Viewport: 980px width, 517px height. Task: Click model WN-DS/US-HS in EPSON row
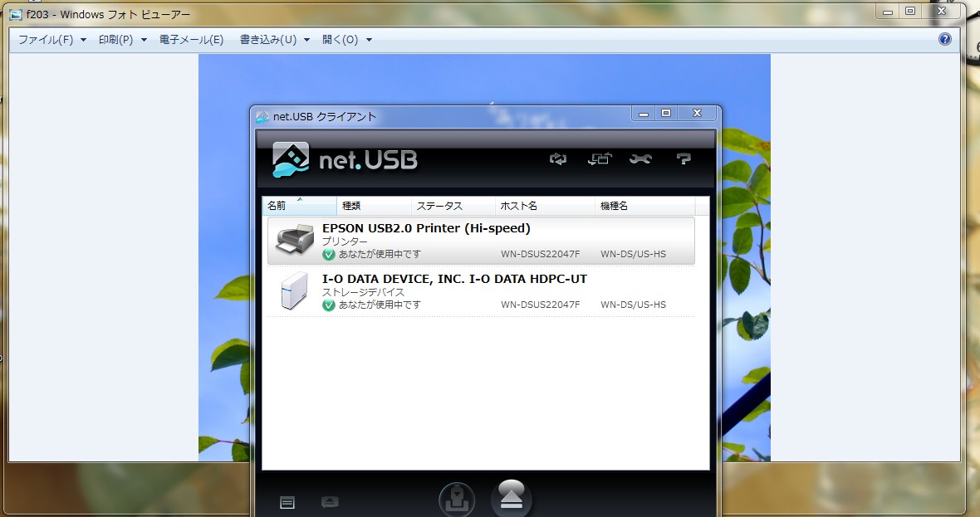point(633,254)
